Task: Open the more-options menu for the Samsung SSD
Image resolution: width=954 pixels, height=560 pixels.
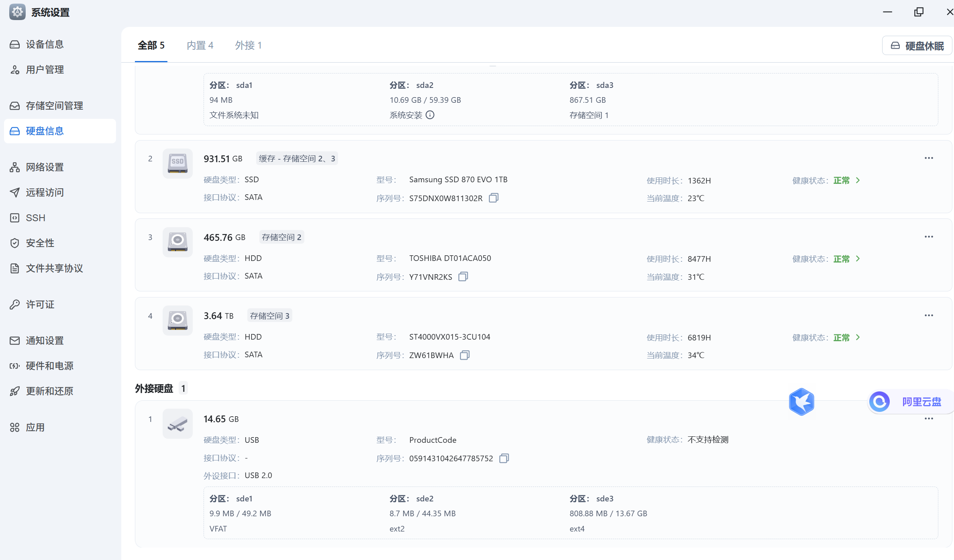Action: point(930,158)
